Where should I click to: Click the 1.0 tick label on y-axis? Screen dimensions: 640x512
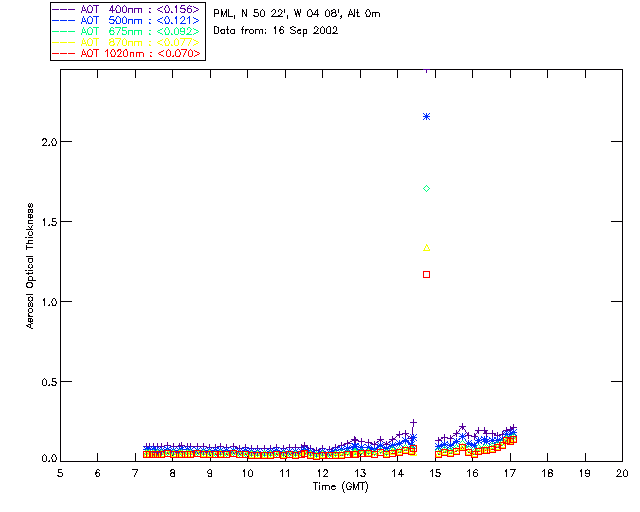coord(47,301)
